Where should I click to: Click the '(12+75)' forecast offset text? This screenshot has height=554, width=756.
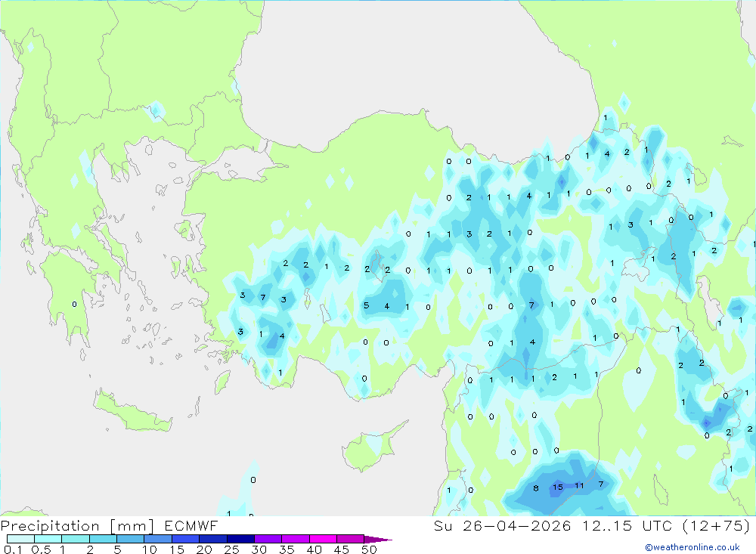tap(717, 525)
